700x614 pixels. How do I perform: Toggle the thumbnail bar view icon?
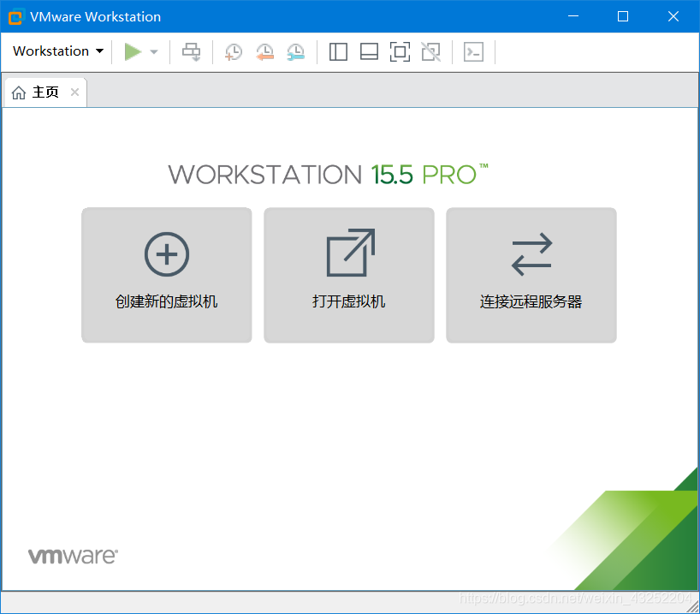coord(369,52)
